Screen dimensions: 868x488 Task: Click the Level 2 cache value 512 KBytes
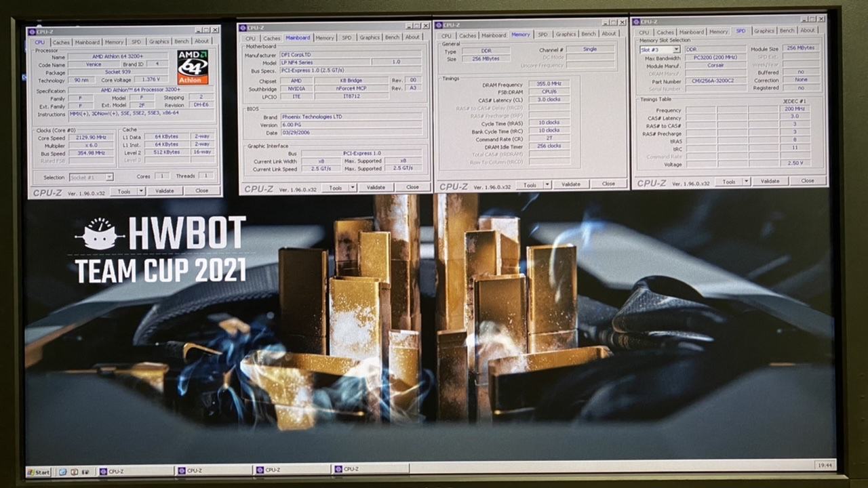166,154
